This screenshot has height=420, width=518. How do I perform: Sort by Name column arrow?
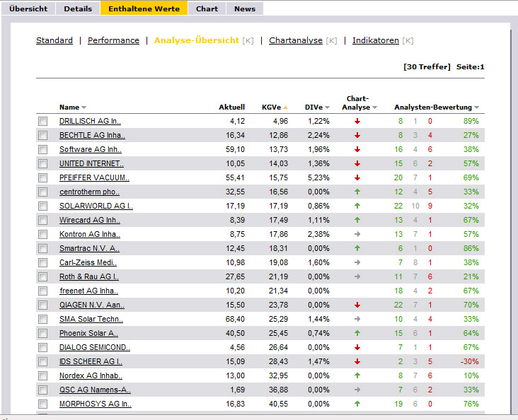tap(84, 107)
